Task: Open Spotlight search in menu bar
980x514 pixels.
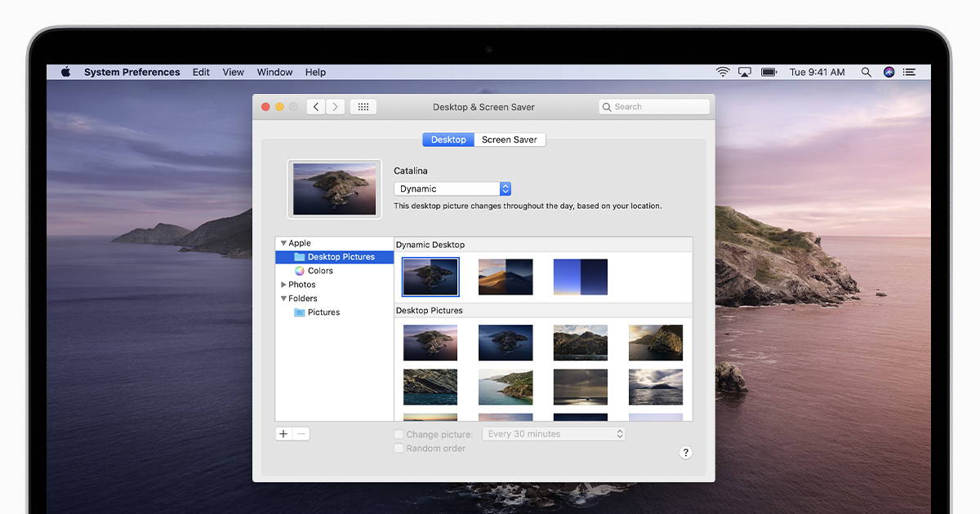Action: pyautogui.click(x=866, y=72)
